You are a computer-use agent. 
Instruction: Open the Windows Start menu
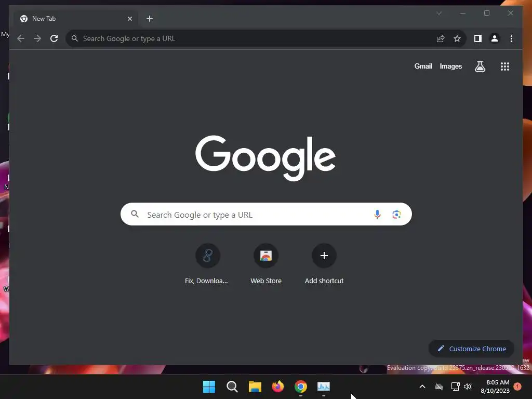click(x=209, y=387)
